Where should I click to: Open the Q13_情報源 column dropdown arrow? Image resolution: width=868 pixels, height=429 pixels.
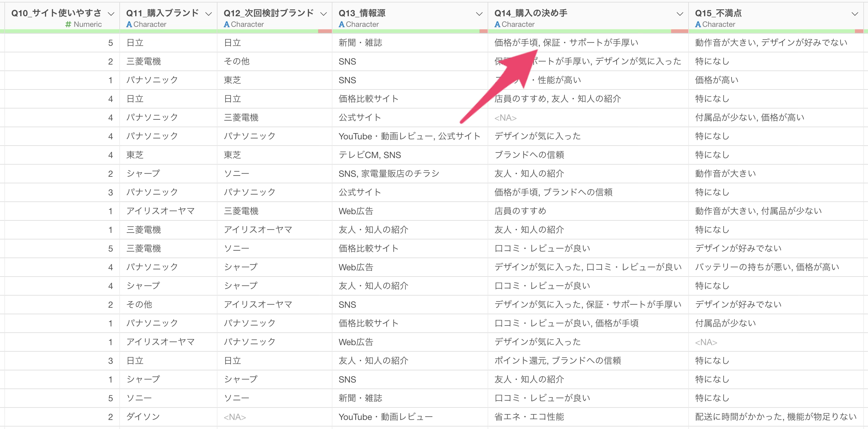pos(479,14)
